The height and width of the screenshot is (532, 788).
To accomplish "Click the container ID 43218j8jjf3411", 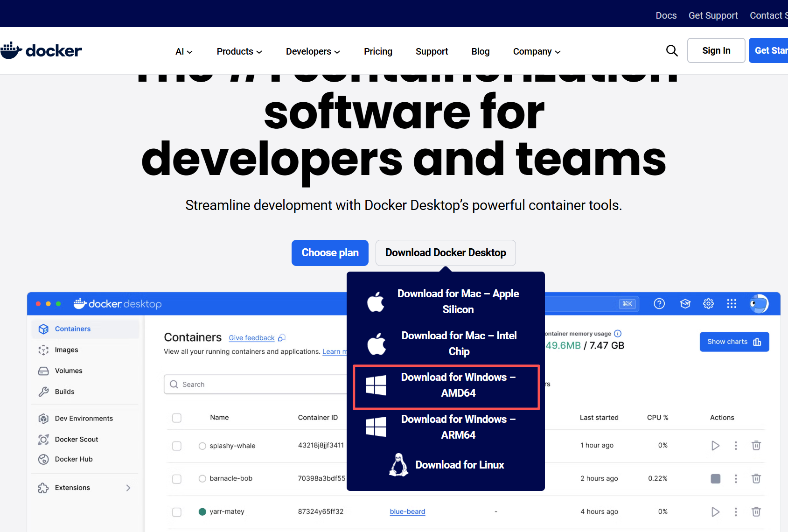I will click(321, 446).
